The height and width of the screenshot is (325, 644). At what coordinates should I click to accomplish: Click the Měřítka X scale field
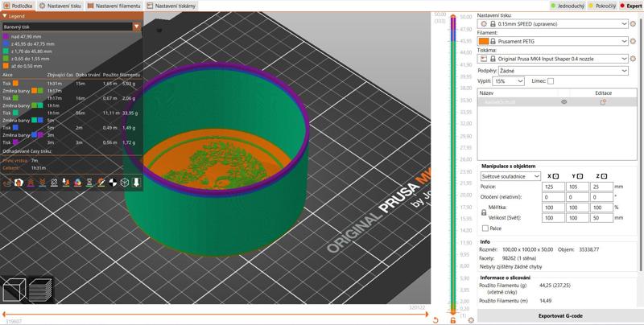(x=553, y=208)
